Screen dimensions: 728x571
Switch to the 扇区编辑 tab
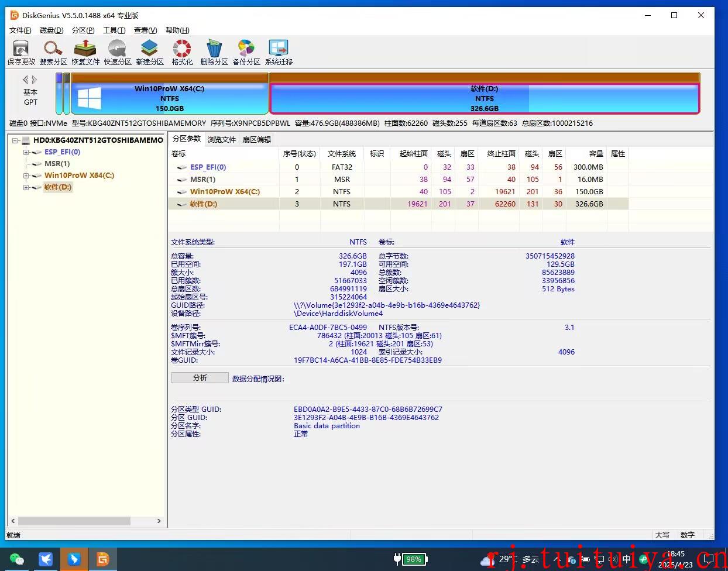point(257,139)
